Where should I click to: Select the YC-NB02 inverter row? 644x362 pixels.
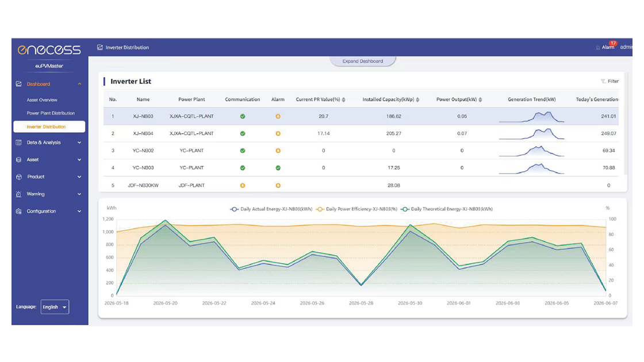(361, 151)
